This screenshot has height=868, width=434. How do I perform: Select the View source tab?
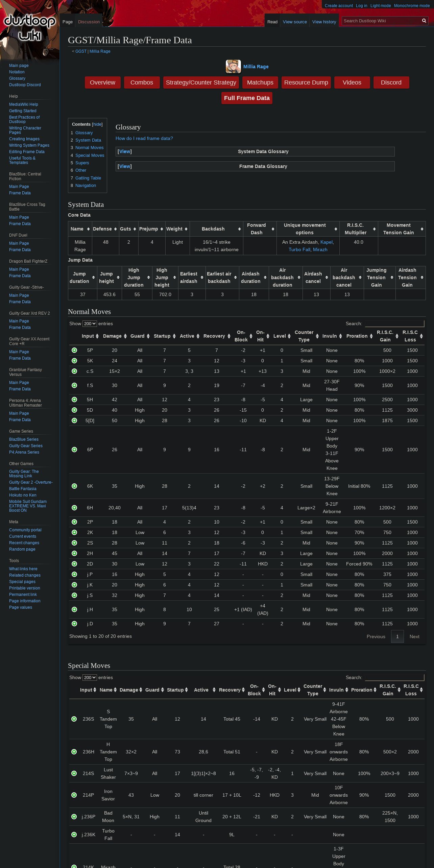295,22
